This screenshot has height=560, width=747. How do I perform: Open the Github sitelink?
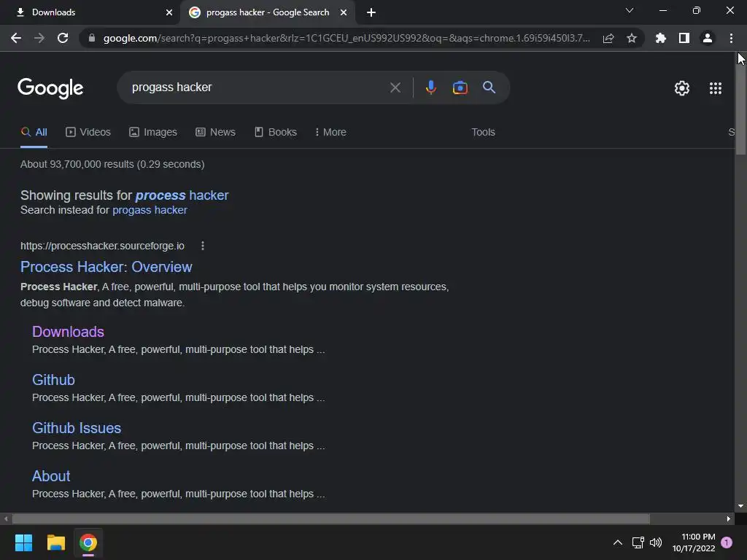coord(53,379)
